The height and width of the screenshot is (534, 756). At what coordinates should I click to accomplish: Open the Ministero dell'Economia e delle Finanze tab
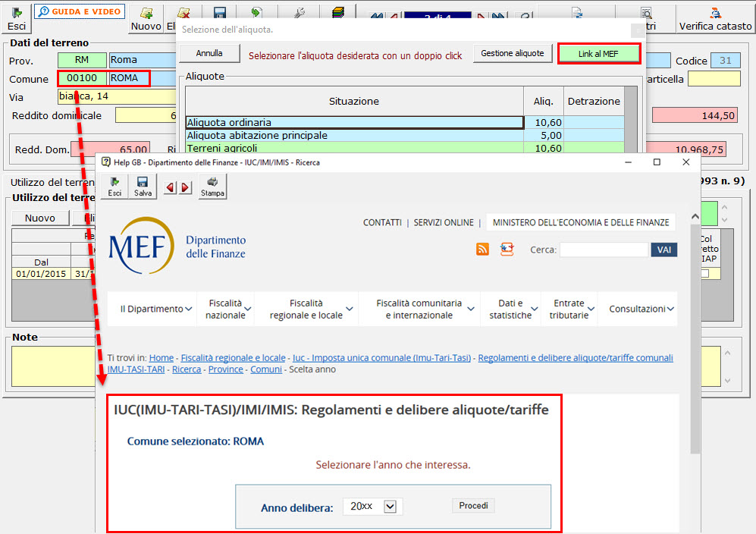pyautogui.click(x=581, y=222)
